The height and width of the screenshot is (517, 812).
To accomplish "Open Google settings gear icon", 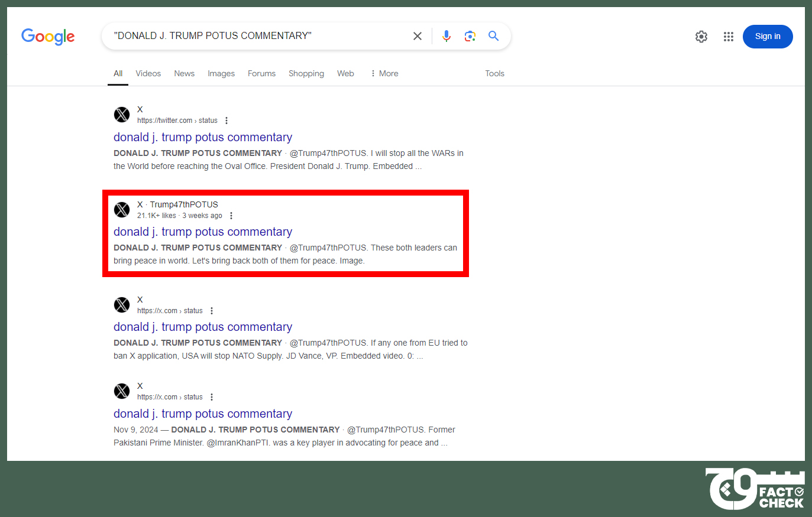I will [x=701, y=37].
